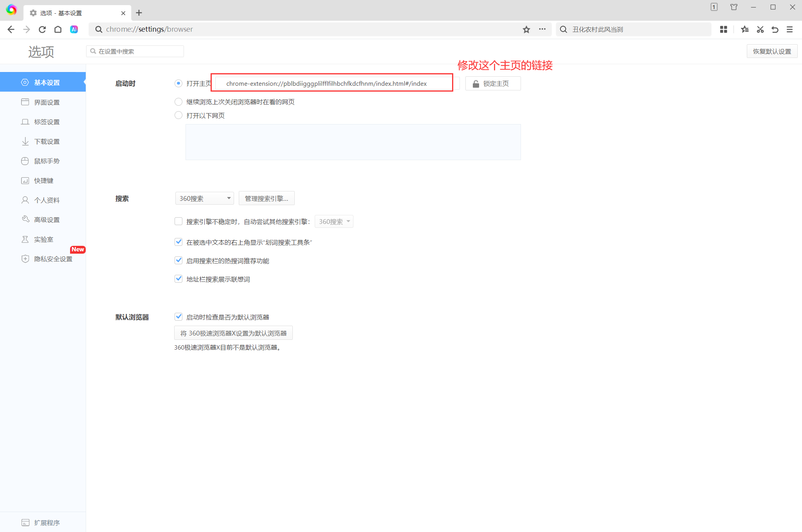This screenshot has width=802, height=532.
Task: Bookmark page with the star icon
Action: pyautogui.click(x=526, y=29)
